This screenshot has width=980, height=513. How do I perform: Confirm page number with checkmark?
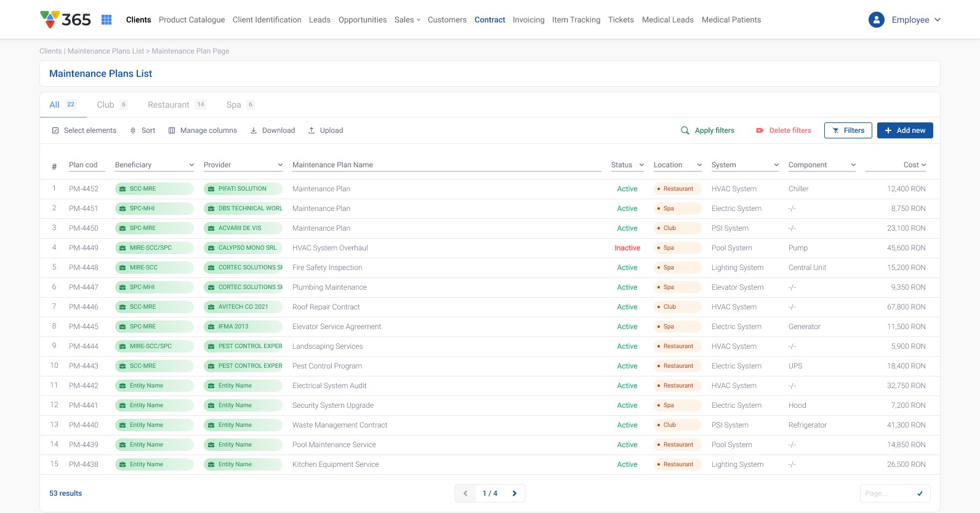pyautogui.click(x=920, y=493)
